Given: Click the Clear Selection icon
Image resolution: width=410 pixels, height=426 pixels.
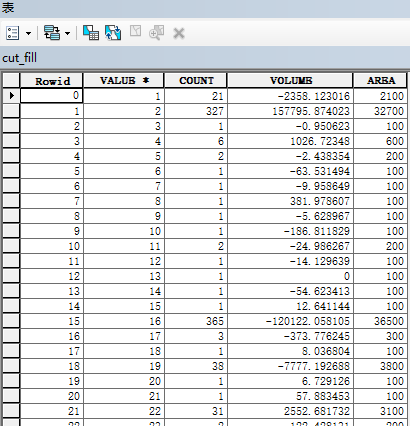Looking at the screenshot, I should [x=135, y=31].
